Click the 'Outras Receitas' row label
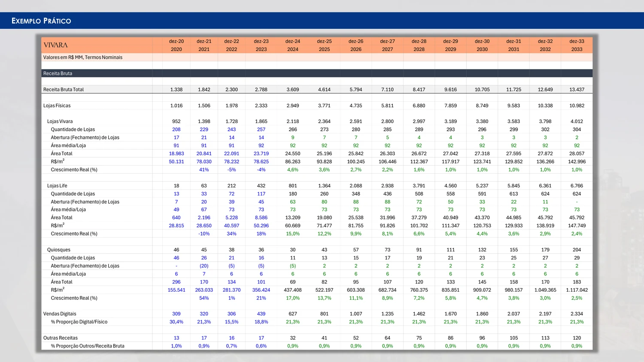 click(61, 338)
